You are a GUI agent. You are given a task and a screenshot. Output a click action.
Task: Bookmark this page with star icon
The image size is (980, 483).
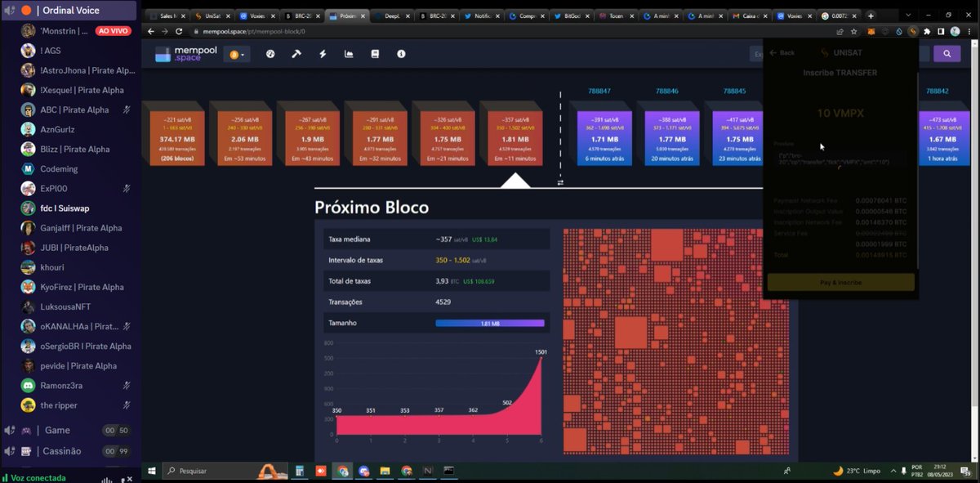click(854, 31)
